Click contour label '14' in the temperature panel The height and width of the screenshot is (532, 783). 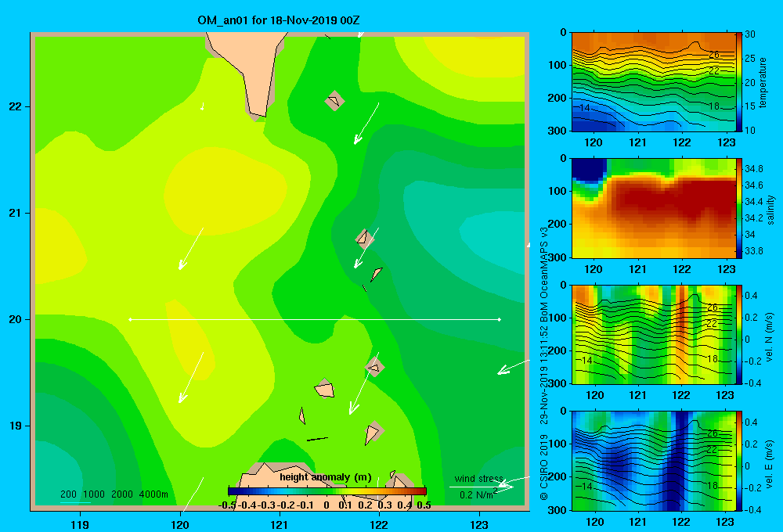coord(585,107)
